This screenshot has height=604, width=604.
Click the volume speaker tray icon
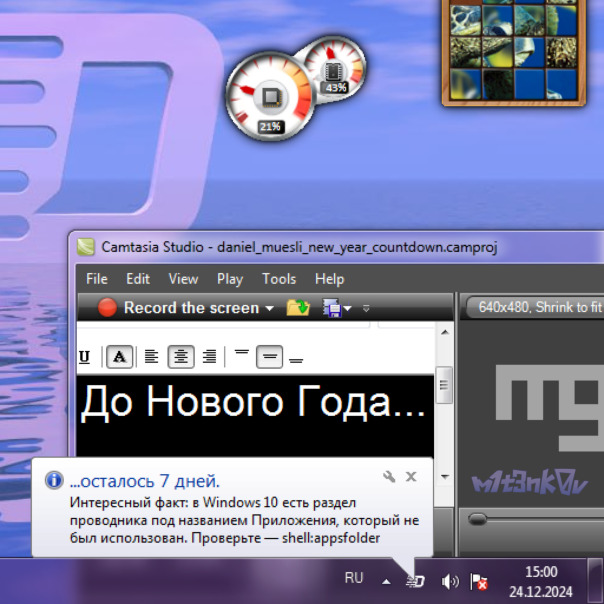(x=449, y=581)
